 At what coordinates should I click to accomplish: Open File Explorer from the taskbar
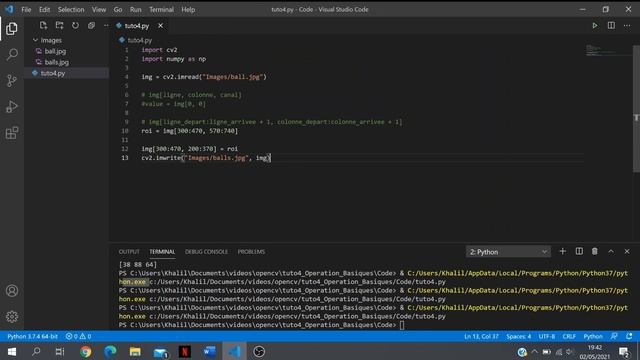135,351
